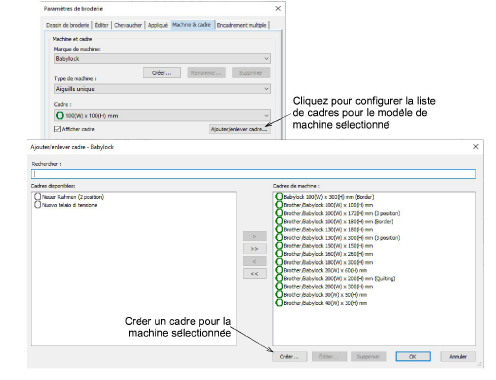Click Supprimer in the Ajouter/enlever cadre dialog

click(369, 356)
